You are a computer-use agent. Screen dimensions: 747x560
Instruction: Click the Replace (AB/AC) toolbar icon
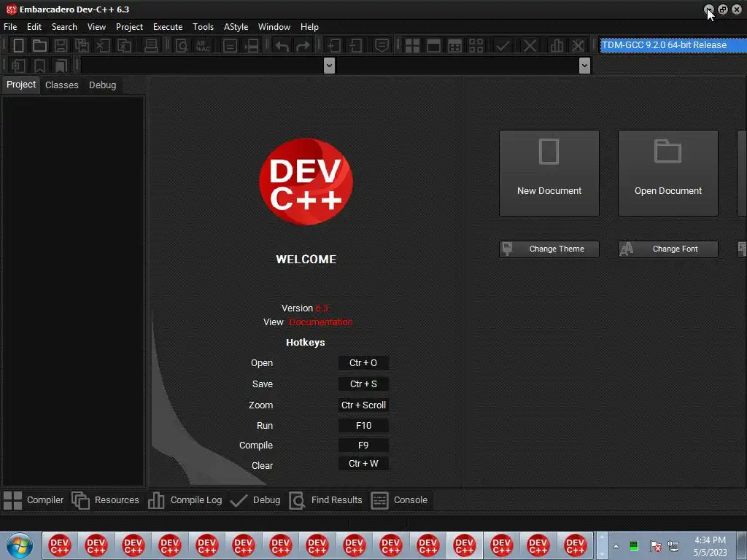point(204,46)
